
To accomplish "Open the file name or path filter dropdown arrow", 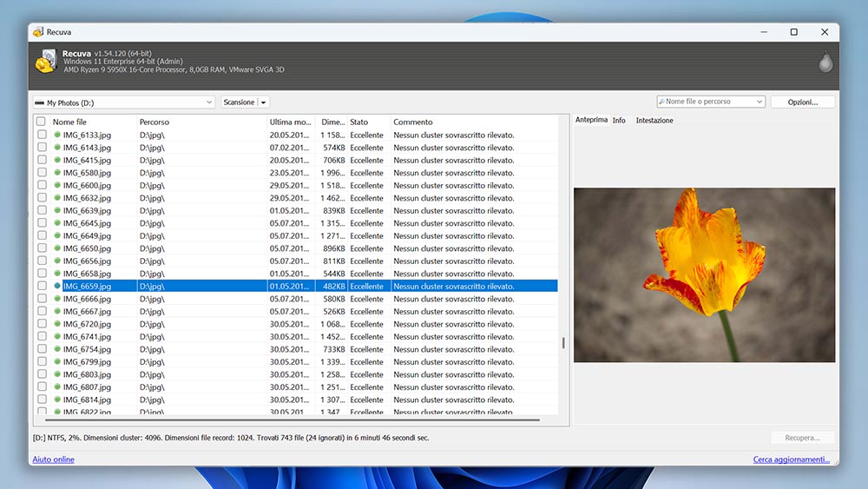I will [x=759, y=102].
